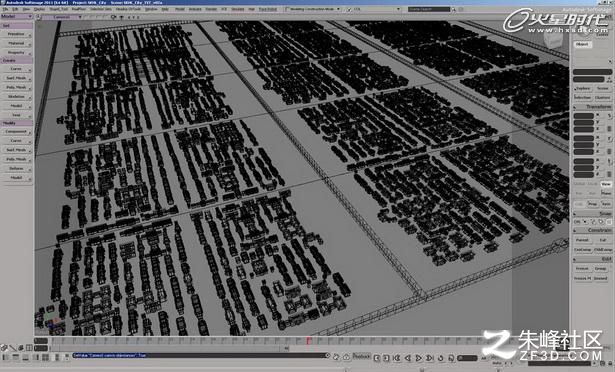Viewport: 615px width, 372px height.
Task: Open the File menu
Action: point(5,9)
